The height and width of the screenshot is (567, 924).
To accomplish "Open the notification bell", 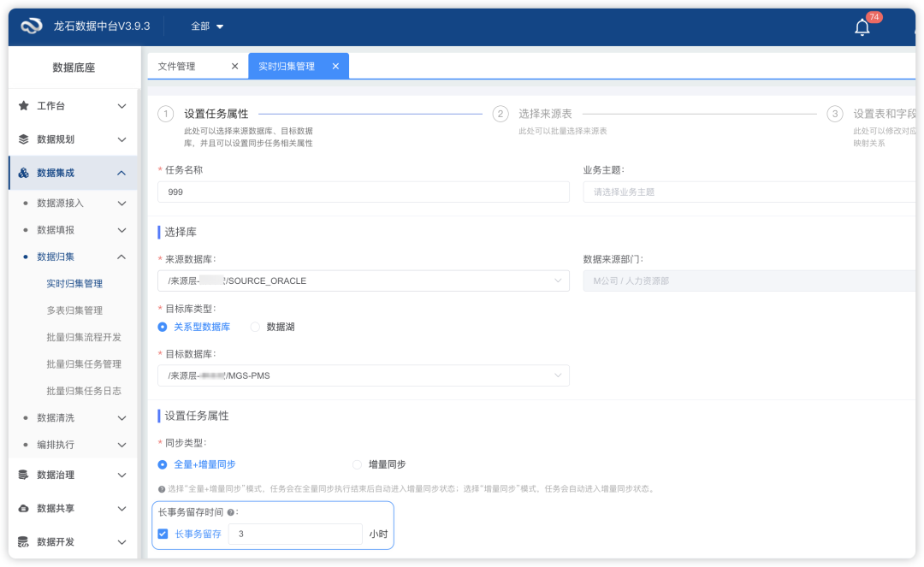I will pyautogui.click(x=862, y=27).
